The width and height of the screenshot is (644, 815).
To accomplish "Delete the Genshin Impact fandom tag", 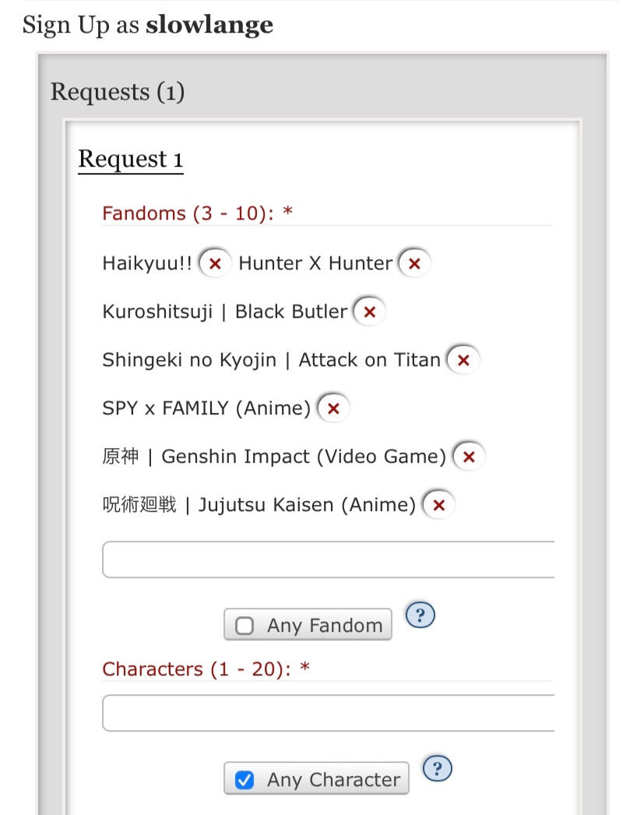I will 469,457.
